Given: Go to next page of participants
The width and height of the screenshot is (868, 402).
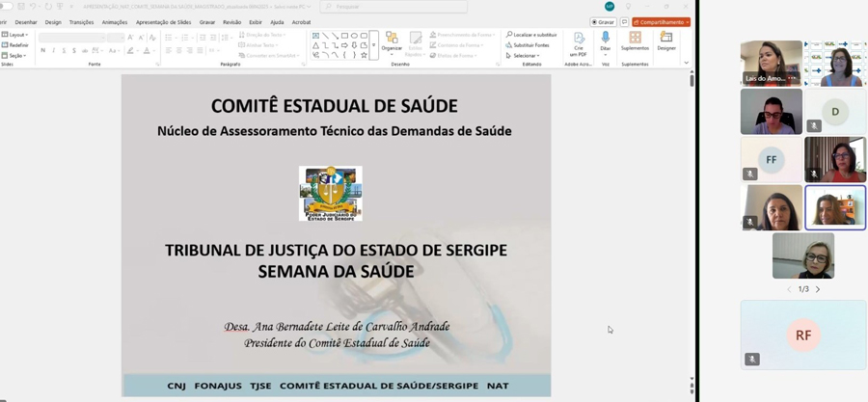Looking at the screenshot, I should pos(818,289).
